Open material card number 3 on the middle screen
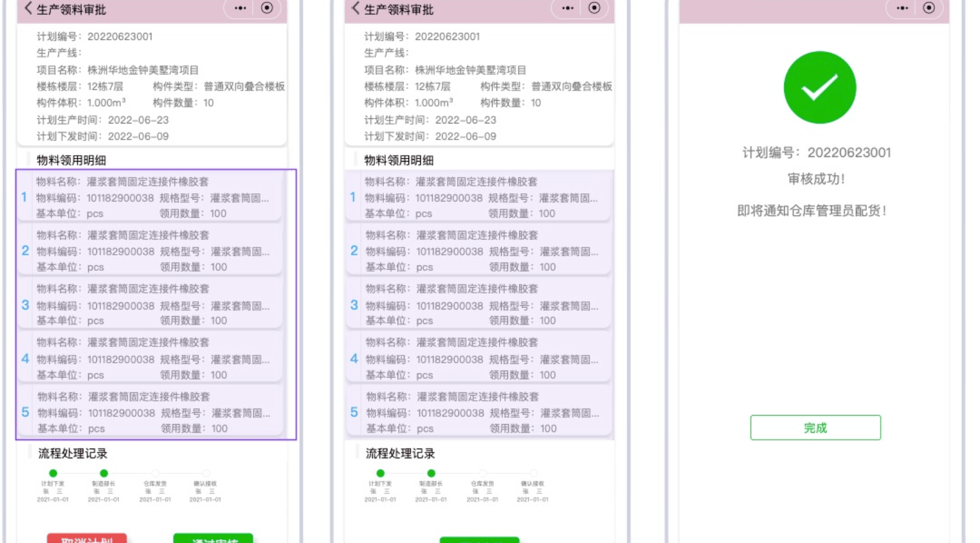 [478, 304]
